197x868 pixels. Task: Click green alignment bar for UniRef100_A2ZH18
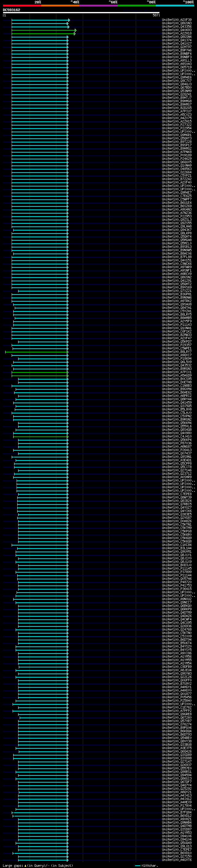click(44, 34)
